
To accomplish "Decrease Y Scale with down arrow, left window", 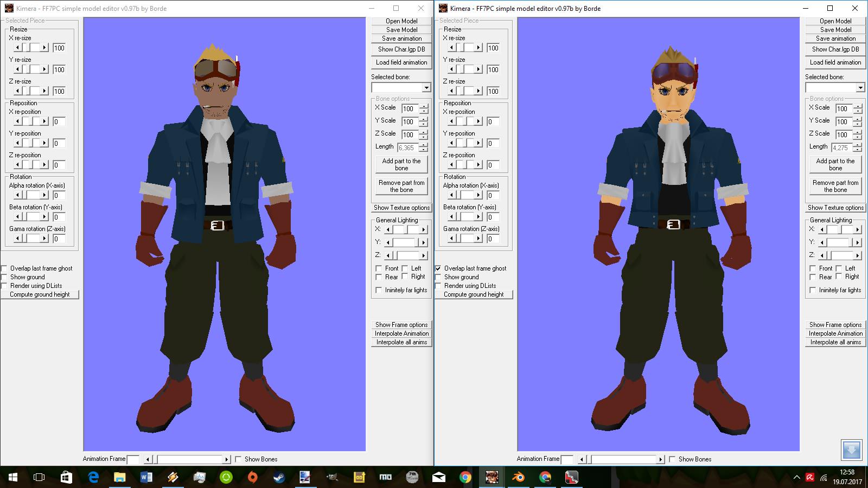I will [x=423, y=124].
